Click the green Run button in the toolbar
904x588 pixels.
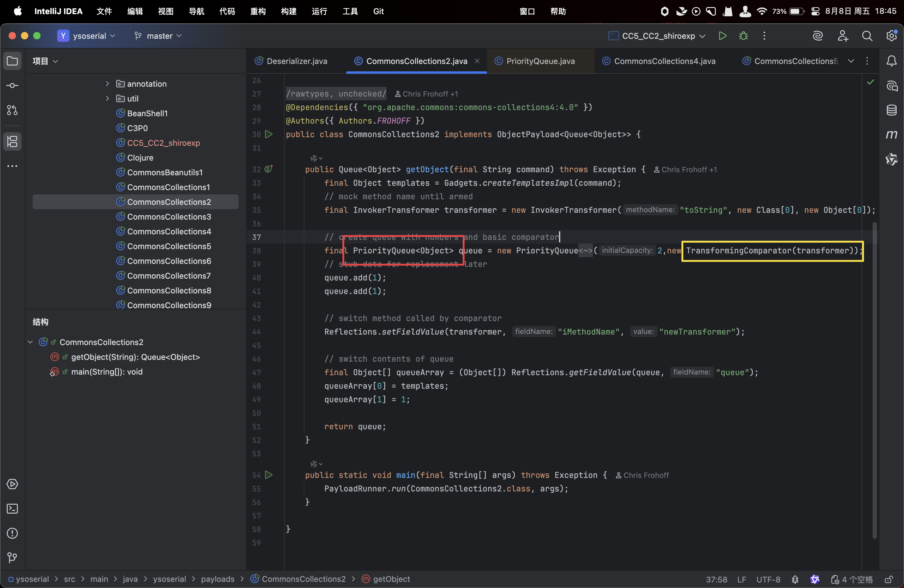click(x=722, y=36)
